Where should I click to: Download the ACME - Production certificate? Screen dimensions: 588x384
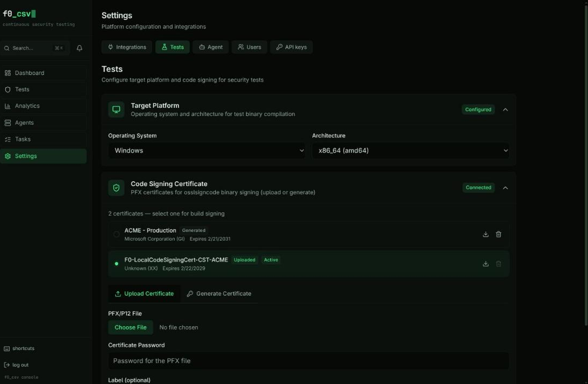486,235
